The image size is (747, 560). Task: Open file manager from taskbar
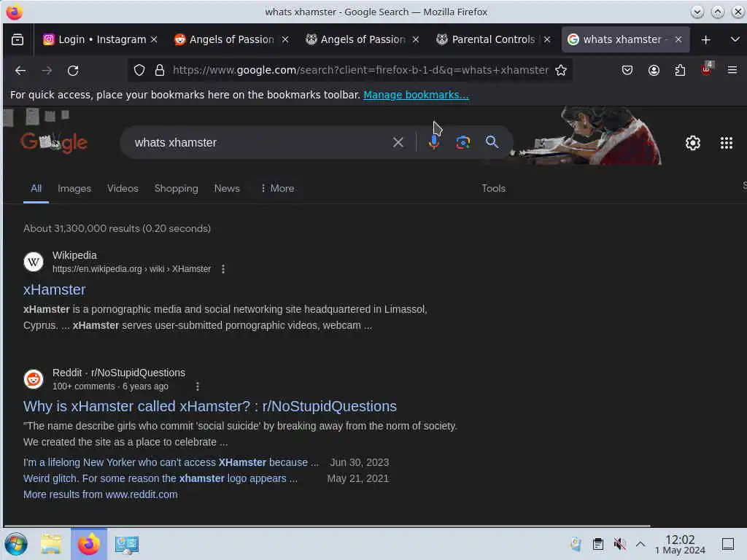coord(51,544)
